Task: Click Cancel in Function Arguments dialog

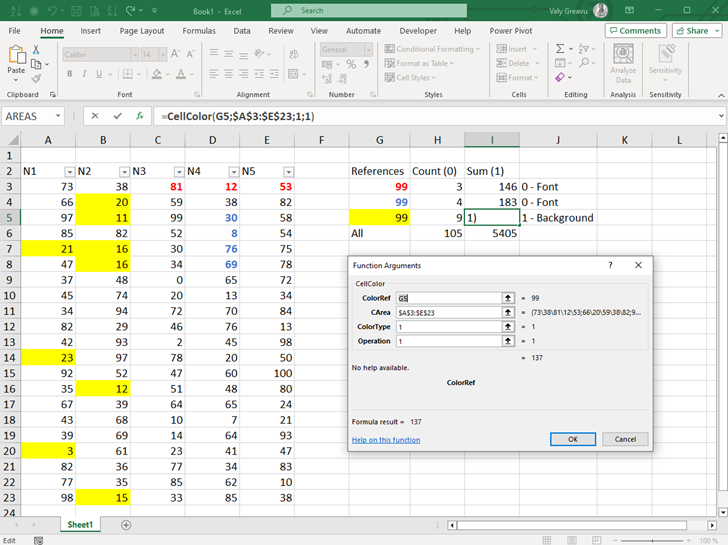Action: coord(624,439)
